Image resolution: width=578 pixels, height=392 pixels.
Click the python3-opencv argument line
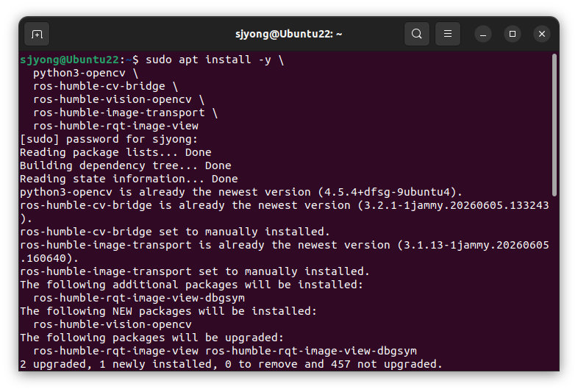(x=85, y=73)
